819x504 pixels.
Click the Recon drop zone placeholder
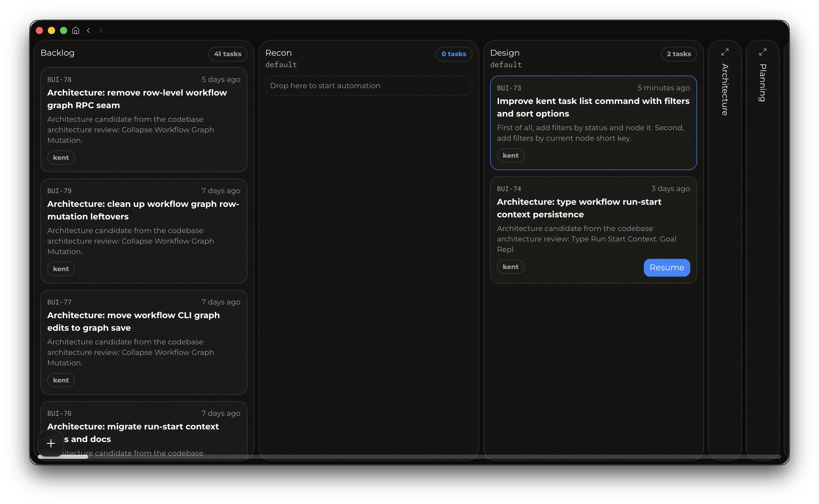(369, 86)
